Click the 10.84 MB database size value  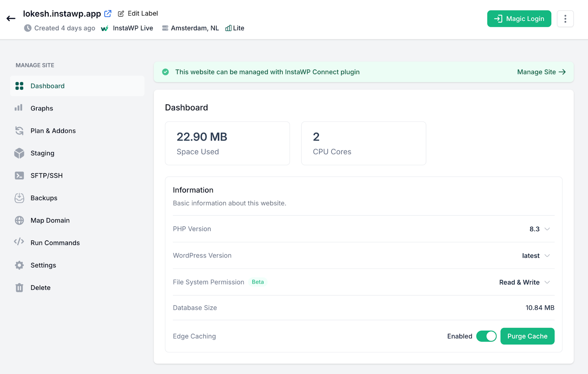[540, 308]
